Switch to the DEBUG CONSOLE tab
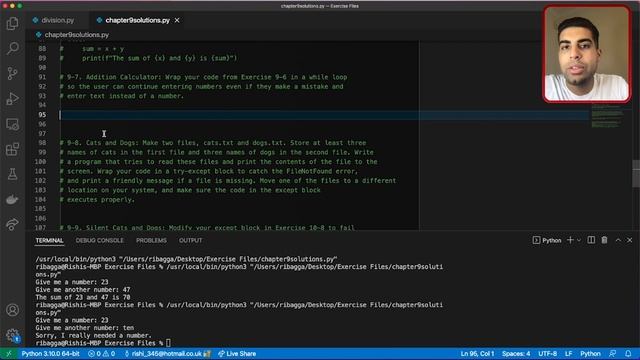Screen dimensions: 640x360 click(x=100, y=240)
